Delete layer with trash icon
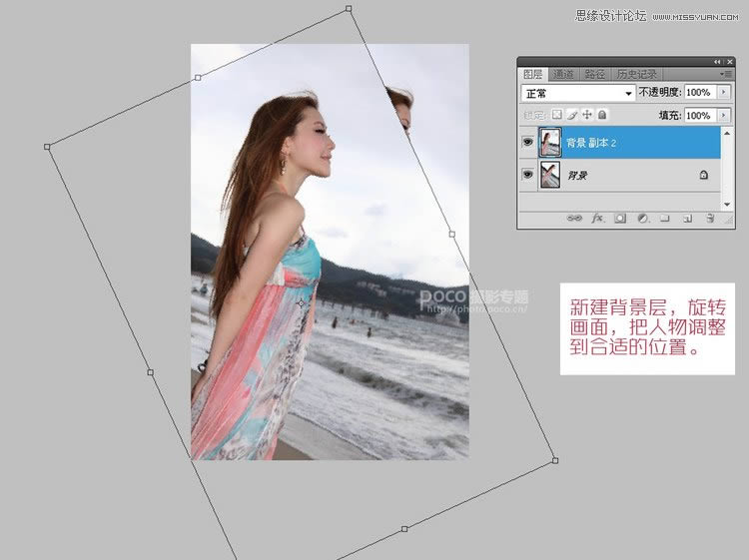749x560 pixels. tap(710, 218)
